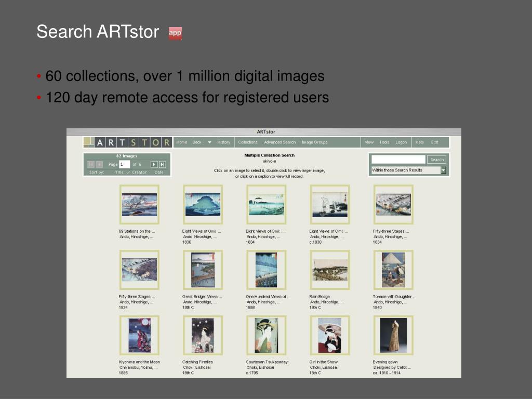The image size is (532, 399).
Task: Open the Help menu
Action: [420, 142]
